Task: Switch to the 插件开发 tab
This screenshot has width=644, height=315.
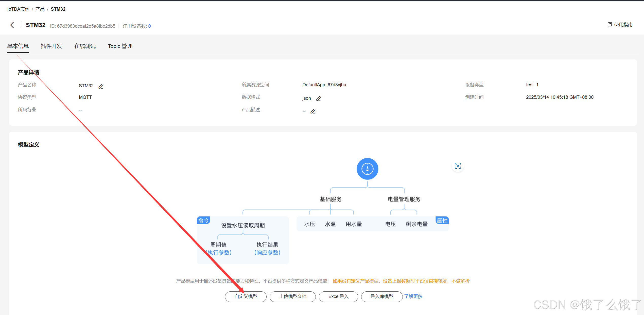Action: (51, 46)
